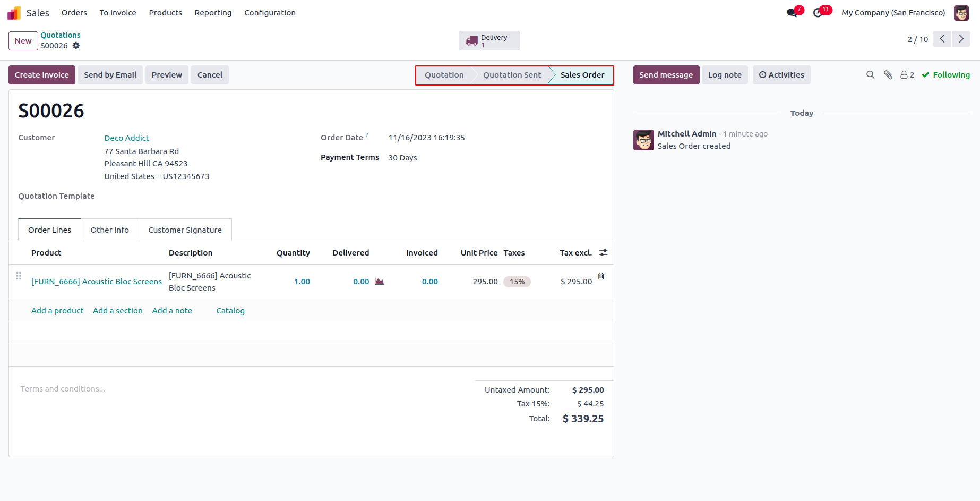Screen dimensions: 980x501
Task: Click Add a section
Action: [x=118, y=311]
